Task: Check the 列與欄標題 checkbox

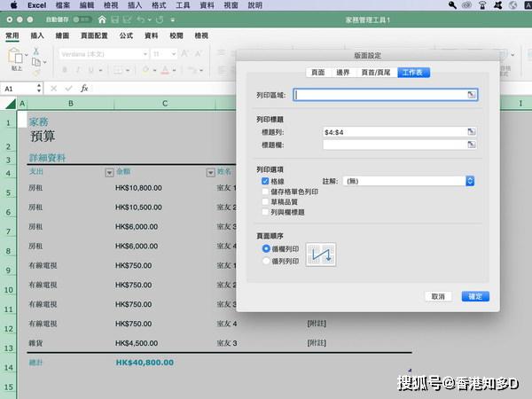Action: pos(265,212)
